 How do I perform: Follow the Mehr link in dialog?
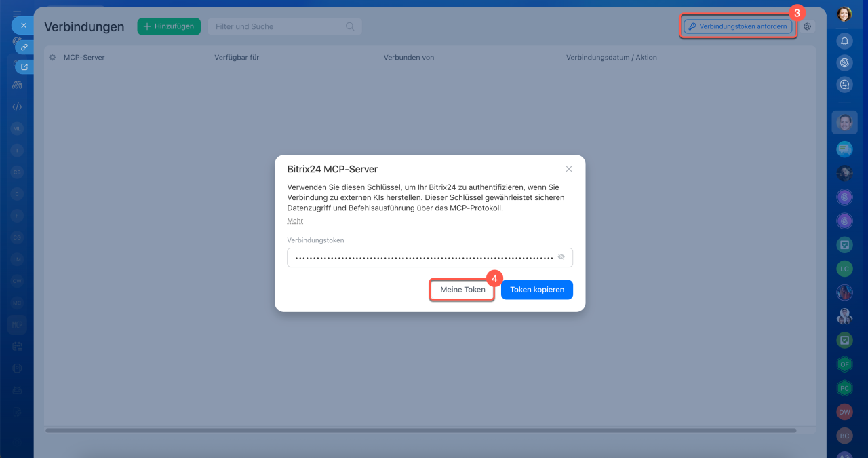[295, 221]
